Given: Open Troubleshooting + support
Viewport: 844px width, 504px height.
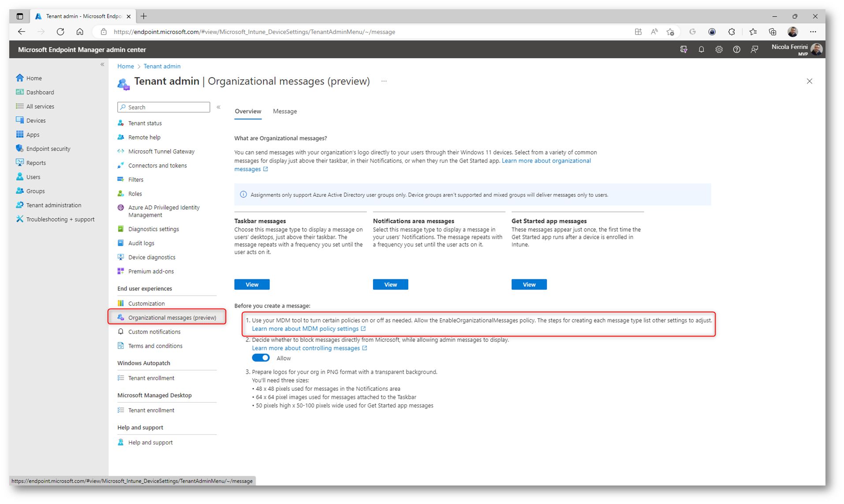Looking at the screenshot, I should coord(55,219).
